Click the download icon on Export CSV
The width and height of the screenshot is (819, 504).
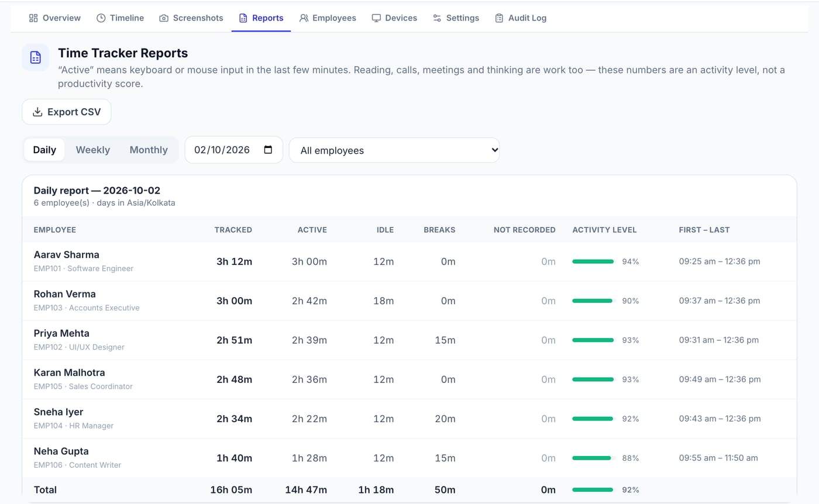point(37,112)
